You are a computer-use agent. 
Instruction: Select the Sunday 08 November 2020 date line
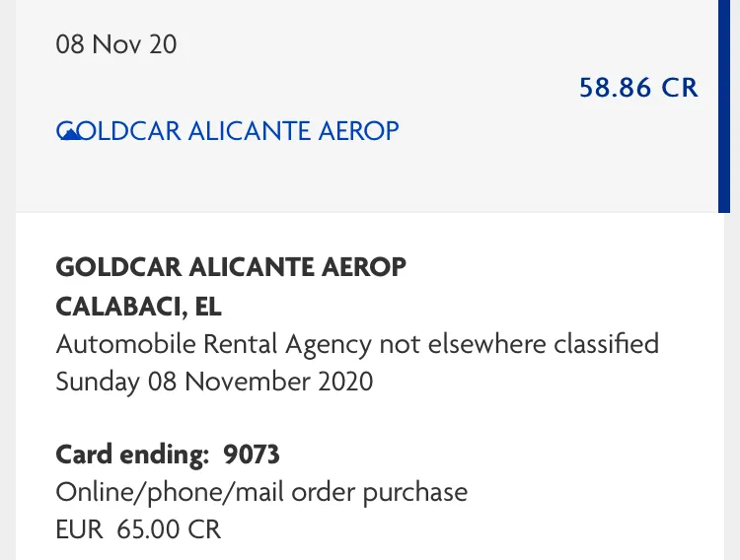[214, 382]
